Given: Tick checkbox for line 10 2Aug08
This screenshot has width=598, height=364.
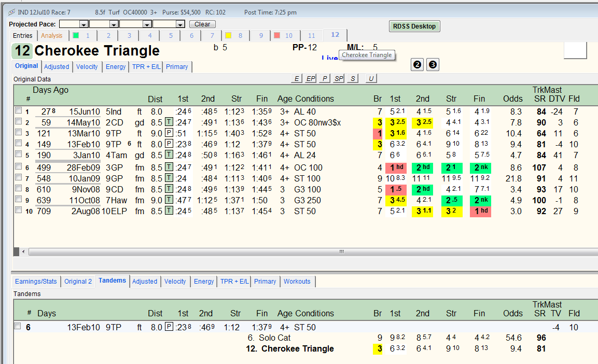Looking at the screenshot, I should pos(18,210).
